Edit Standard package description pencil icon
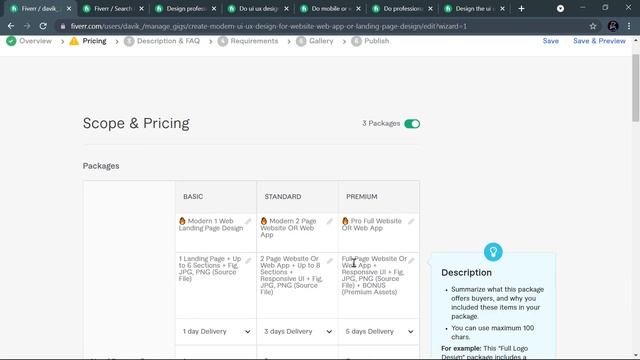 click(330, 260)
